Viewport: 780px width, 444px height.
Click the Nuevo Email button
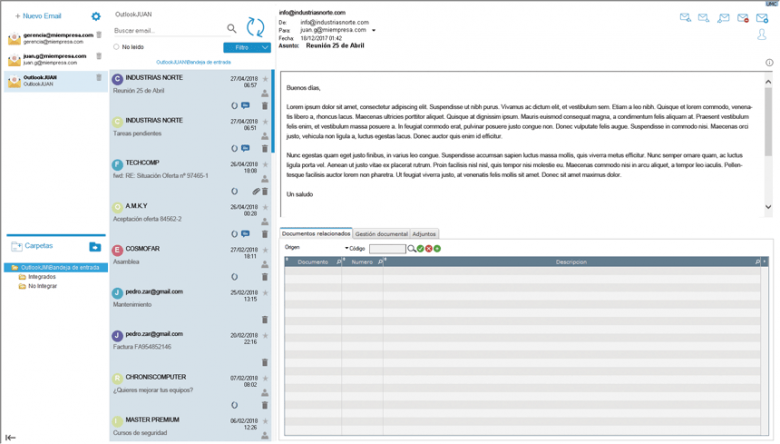click(x=38, y=17)
